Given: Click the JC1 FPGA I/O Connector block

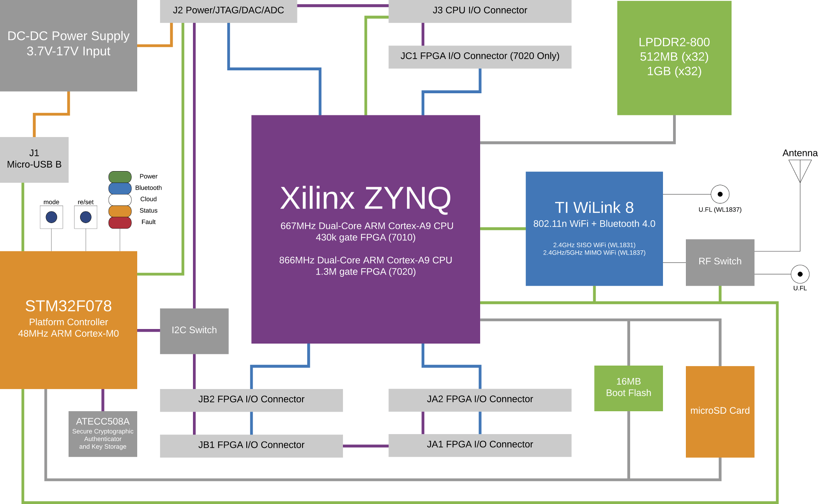Looking at the screenshot, I should tap(480, 57).
